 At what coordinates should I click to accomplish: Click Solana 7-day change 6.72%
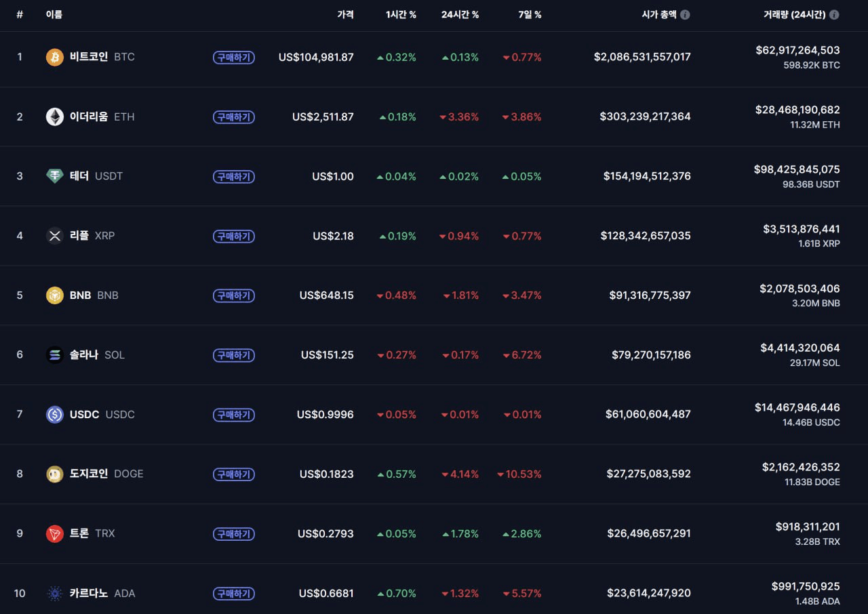pyautogui.click(x=522, y=355)
